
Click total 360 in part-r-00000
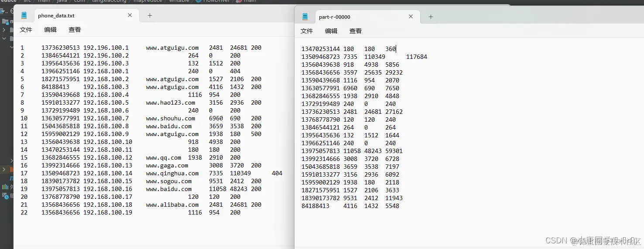click(x=391, y=49)
